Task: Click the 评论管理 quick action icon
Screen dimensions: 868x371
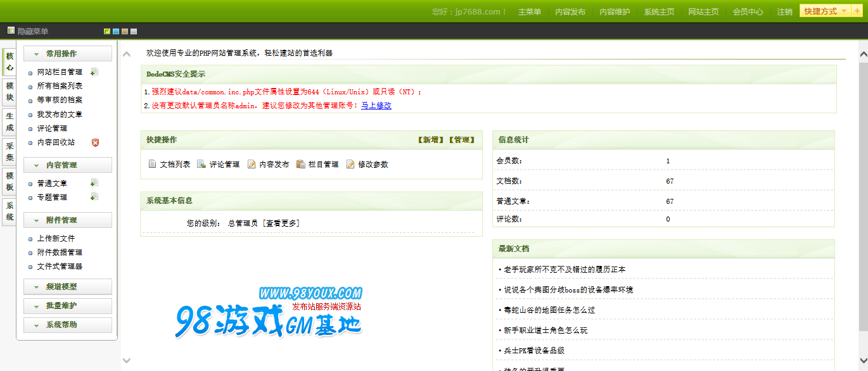Action: click(x=201, y=165)
